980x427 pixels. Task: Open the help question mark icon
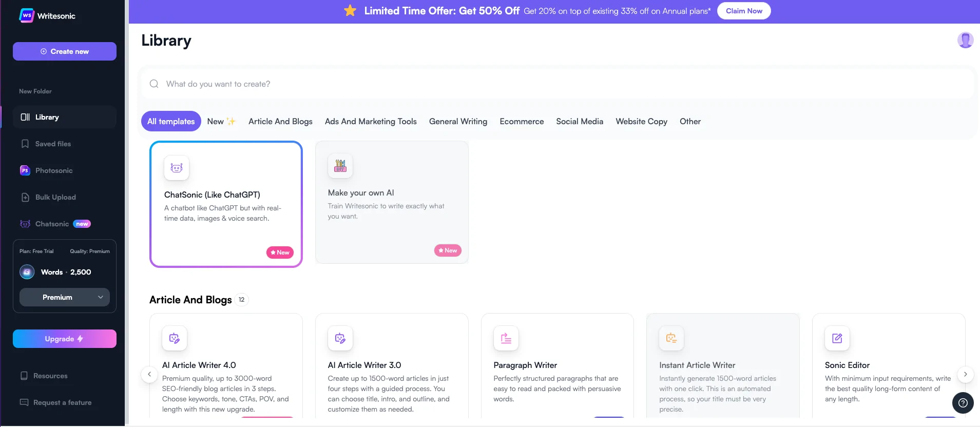coord(963,403)
